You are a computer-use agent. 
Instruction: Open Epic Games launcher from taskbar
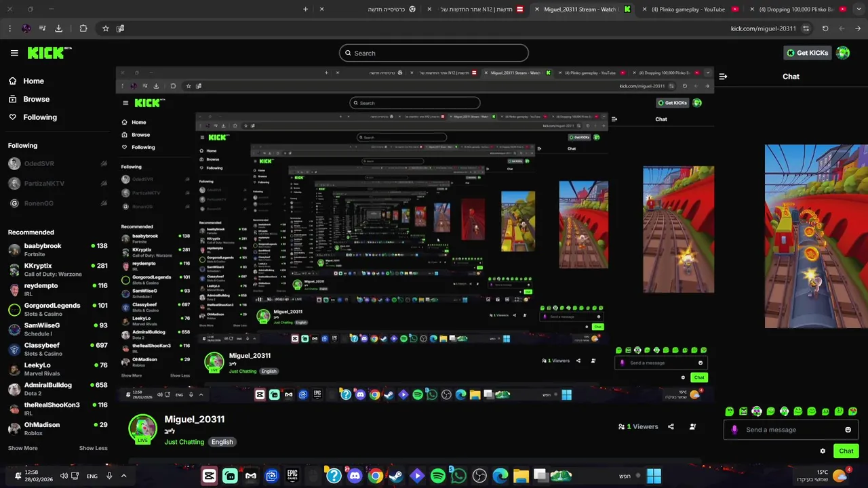(292, 476)
